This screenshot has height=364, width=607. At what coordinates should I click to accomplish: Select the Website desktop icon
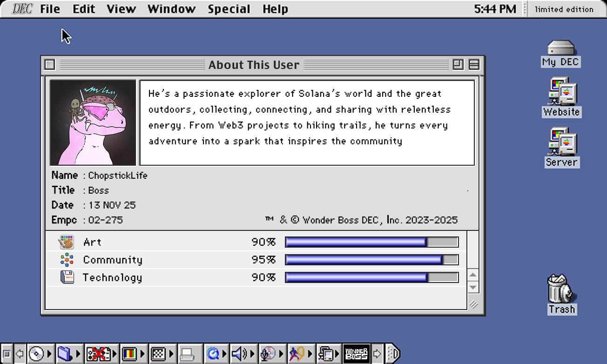pos(561,98)
